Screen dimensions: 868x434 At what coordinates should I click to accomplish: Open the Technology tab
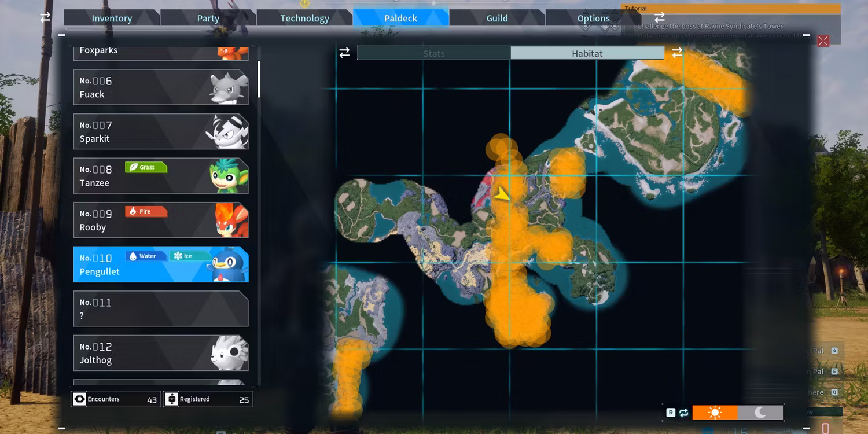click(304, 18)
